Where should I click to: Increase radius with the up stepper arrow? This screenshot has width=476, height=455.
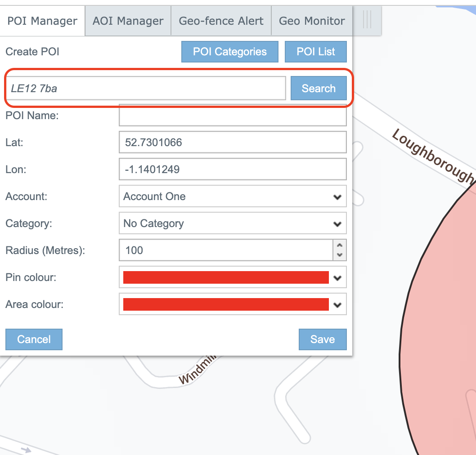click(x=340, y=245)
